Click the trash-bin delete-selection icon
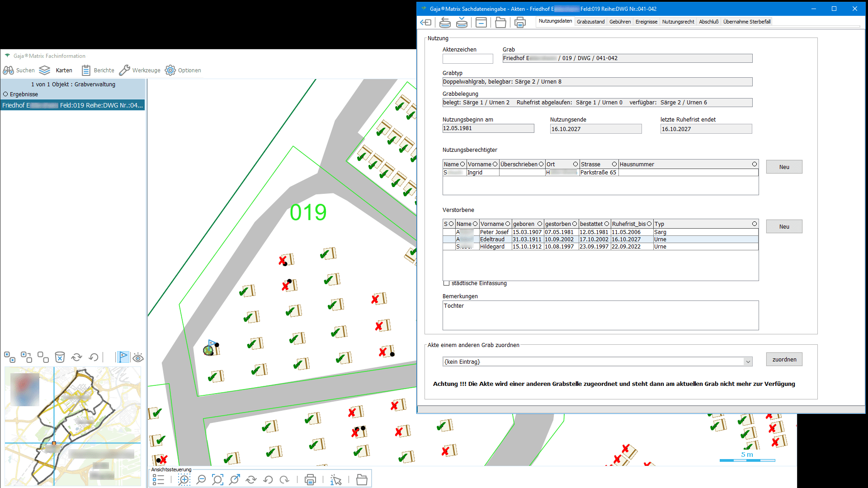 coord(60,357)
